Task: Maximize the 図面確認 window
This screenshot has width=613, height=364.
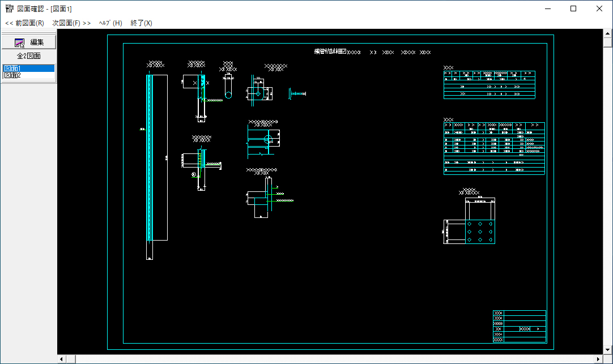Action: (573, 8)
